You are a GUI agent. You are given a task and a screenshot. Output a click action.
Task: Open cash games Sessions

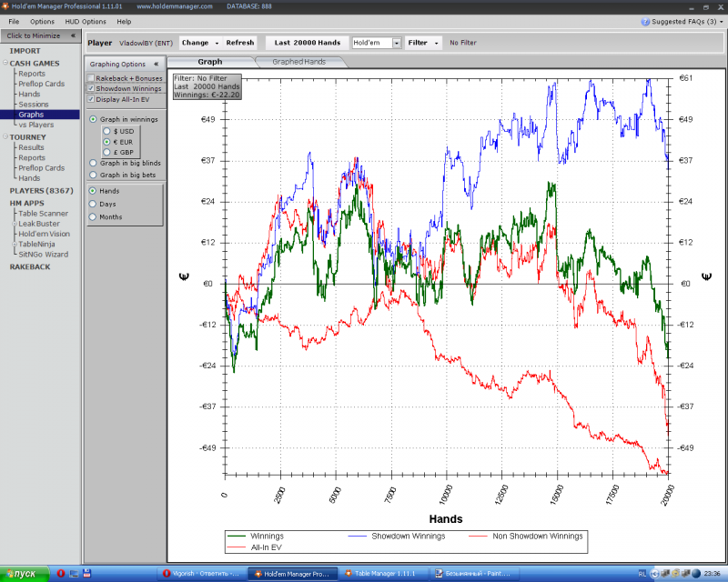point(34,105)
